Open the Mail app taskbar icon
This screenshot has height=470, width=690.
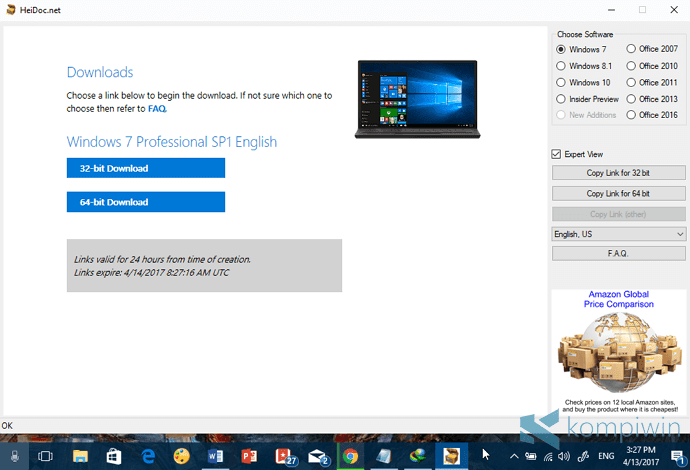(319, 457)
